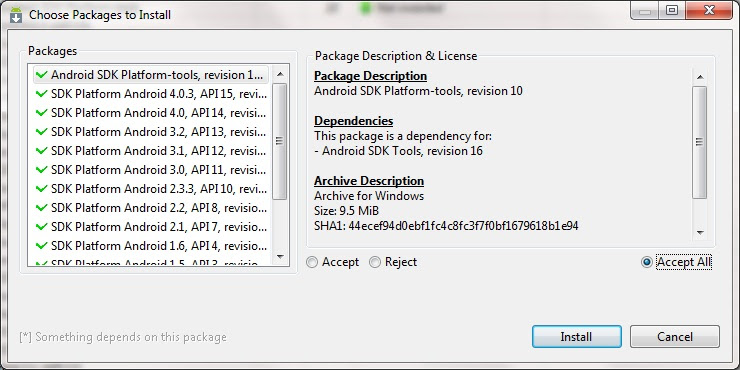Click green checkmark for Android 4.0.3 API 15
This screenshot has width=740, height=370.
42,94
